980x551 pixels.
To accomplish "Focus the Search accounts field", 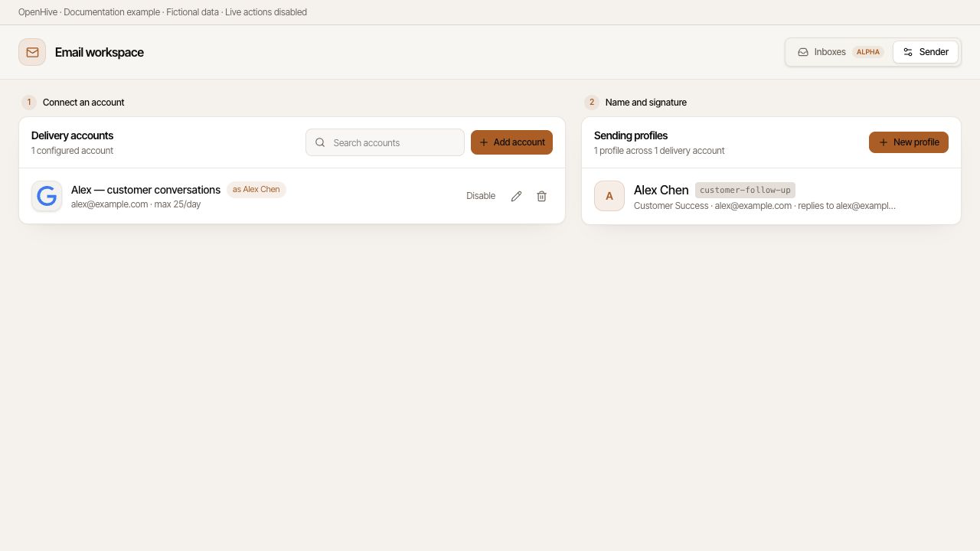I will (x=385, y=142).
